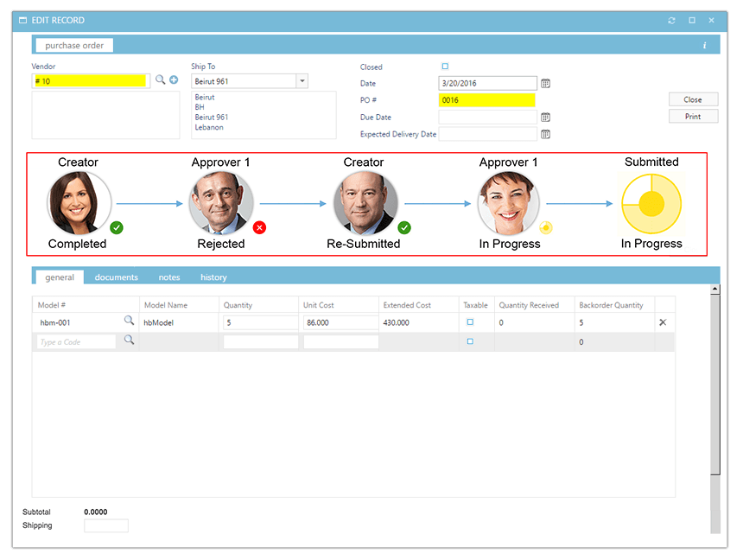743x560 pixels.
Task: Click the Submitted In Progress pie indicator
Action: 651,203
